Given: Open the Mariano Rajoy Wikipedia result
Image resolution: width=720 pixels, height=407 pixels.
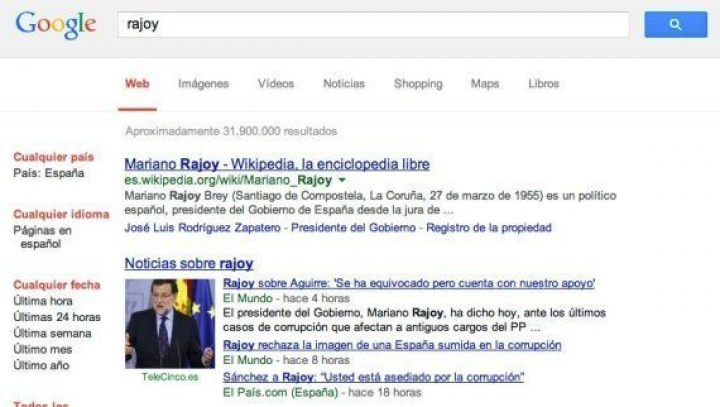Looking at the screenshot, I should pyautogui.click(x=277, y=163).
